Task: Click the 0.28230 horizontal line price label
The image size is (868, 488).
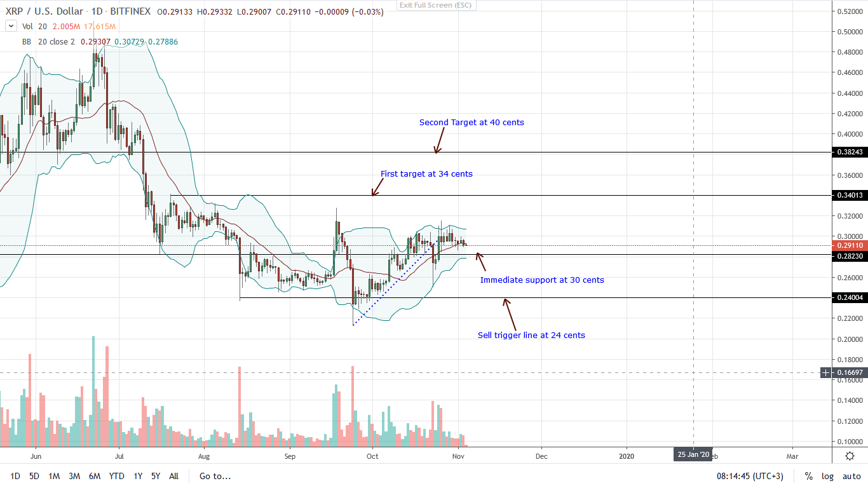Action: point(849,255)
